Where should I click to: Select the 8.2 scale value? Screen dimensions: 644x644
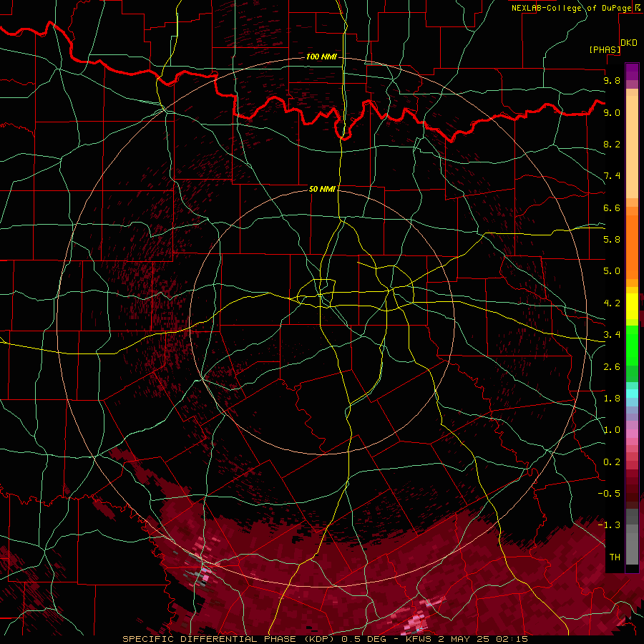pyautogui.click(x=612, y=144)
